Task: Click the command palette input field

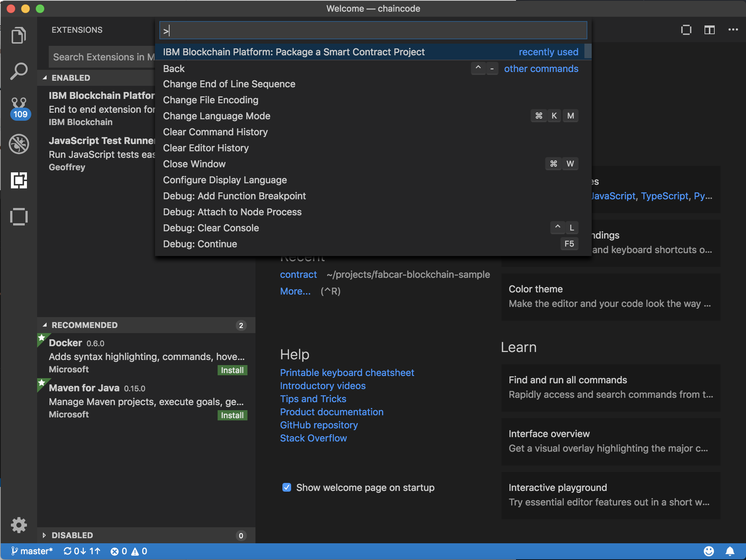Action: (373, 31)
